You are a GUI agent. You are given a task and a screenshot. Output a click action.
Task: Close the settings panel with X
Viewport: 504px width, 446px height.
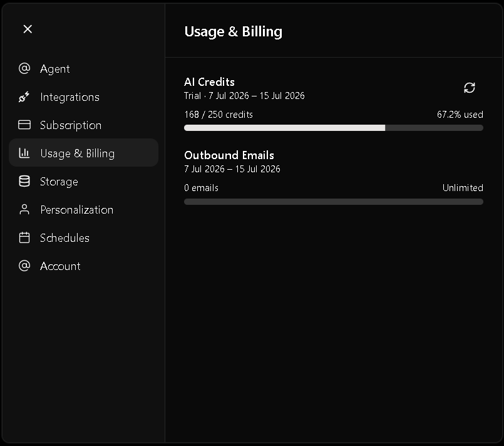click(x=28, y=29)
